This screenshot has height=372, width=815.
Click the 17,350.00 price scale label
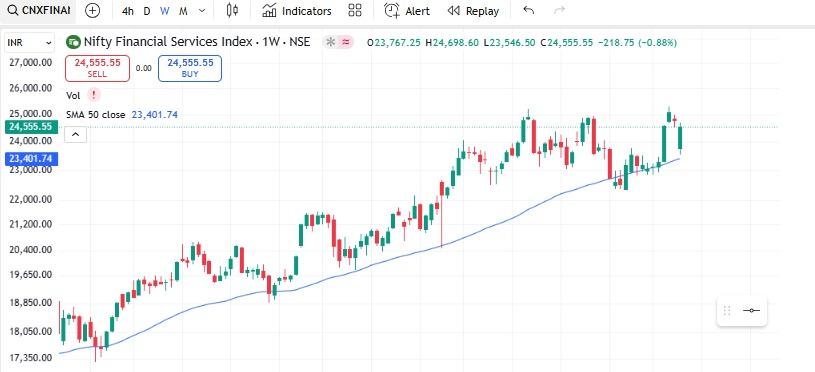(x=31, y=357)
